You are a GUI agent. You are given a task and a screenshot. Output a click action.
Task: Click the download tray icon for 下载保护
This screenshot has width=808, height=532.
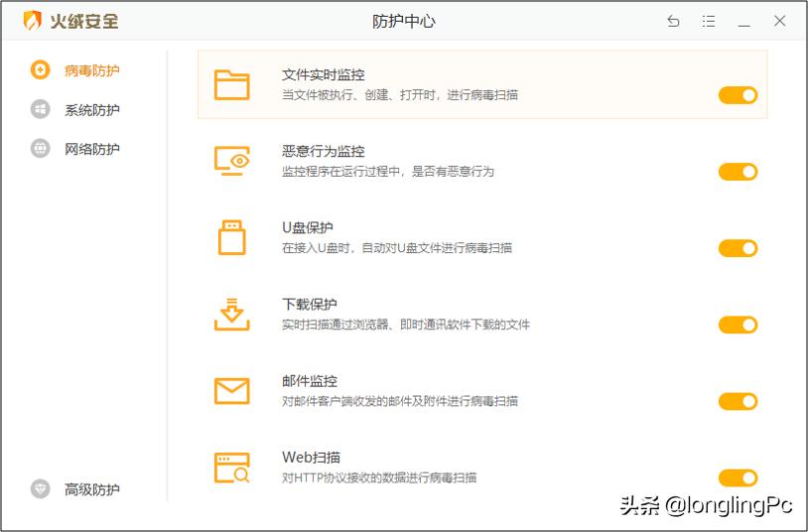(232, 314)
